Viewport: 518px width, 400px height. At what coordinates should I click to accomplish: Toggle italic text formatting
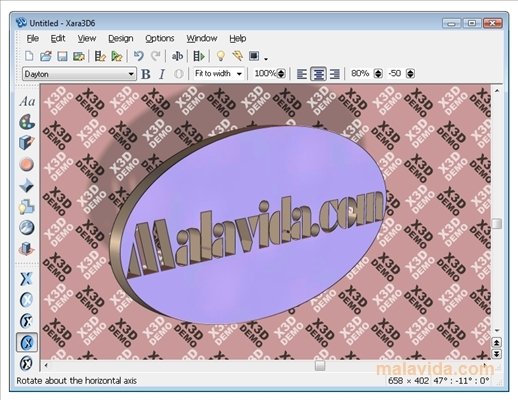click(162, 74)
